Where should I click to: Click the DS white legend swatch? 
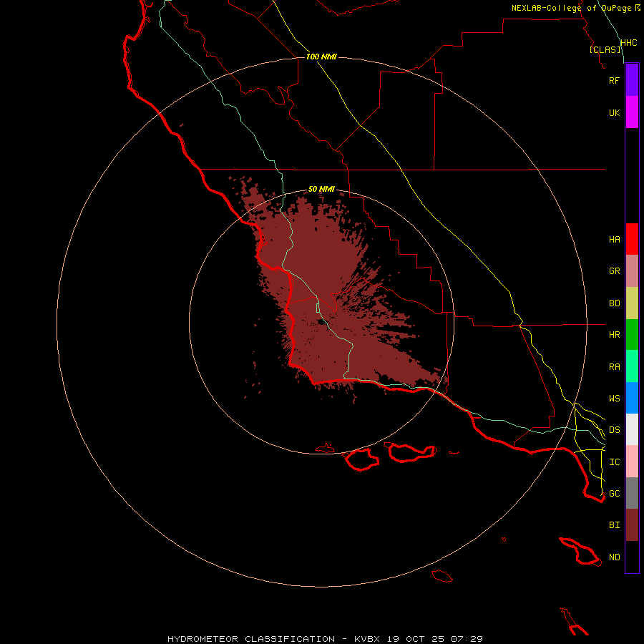pyautogui.click(x=632, y=429)
